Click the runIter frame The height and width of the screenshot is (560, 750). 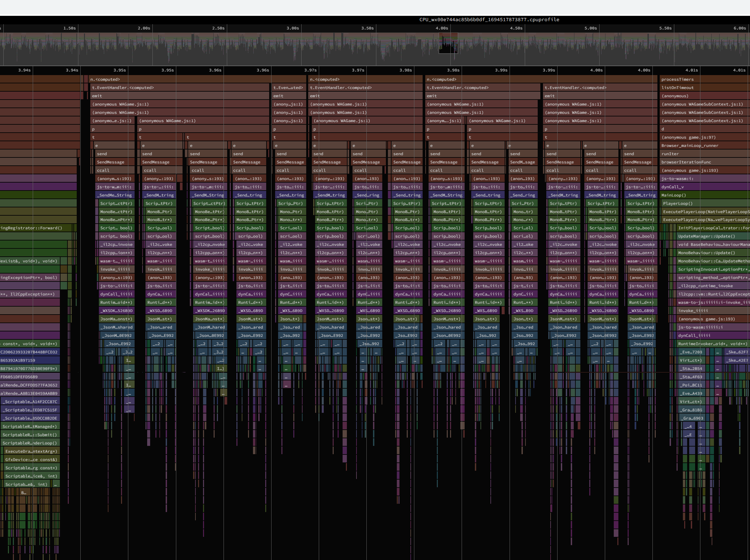[x=670, y=154]
